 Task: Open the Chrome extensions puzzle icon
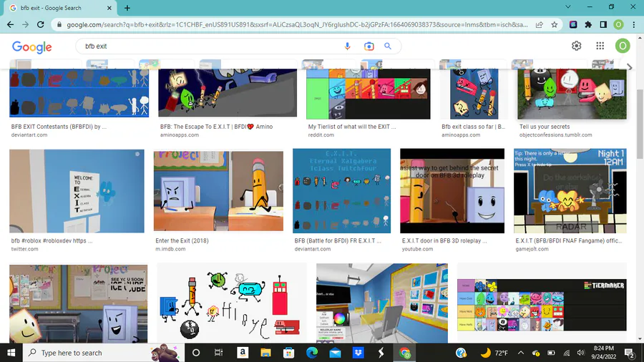tap(588, 24)
